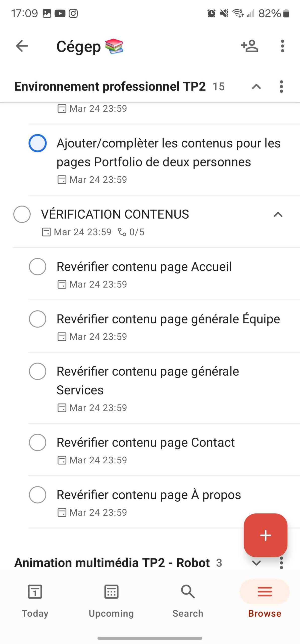Complete Revérifier contenu page Contact task
Viewport: 300px width, 644px height.
pyautogui.click(x=38, y=442)
